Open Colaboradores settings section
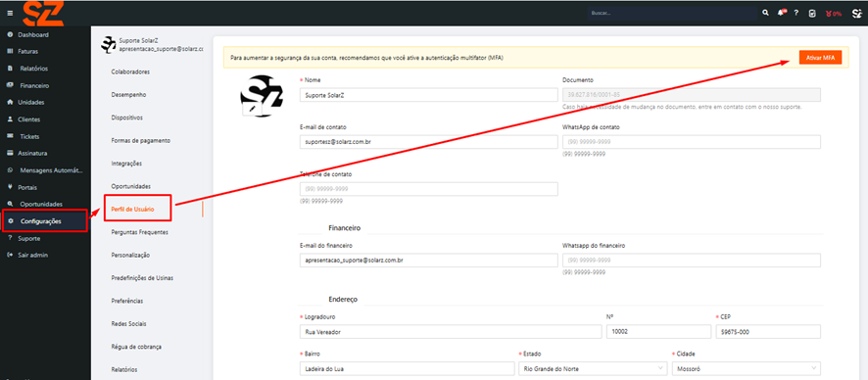This screenshot has width=868, height=380. 130,71
